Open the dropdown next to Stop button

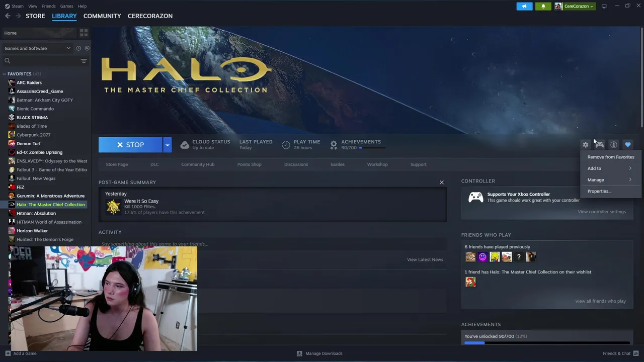(x=168, y=145)
